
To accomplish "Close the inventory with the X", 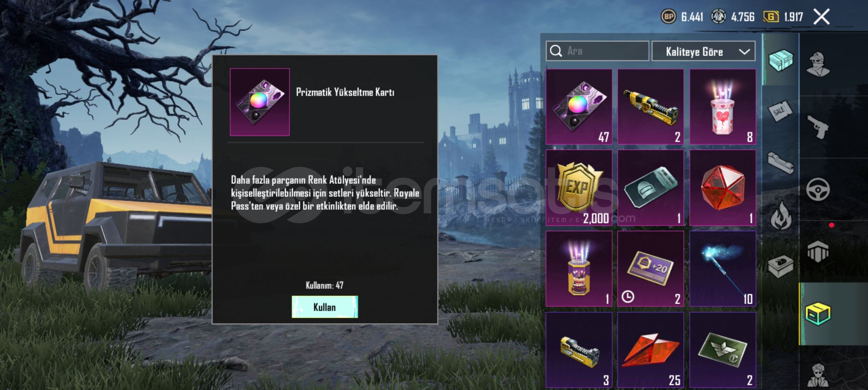I will (821, 17).
